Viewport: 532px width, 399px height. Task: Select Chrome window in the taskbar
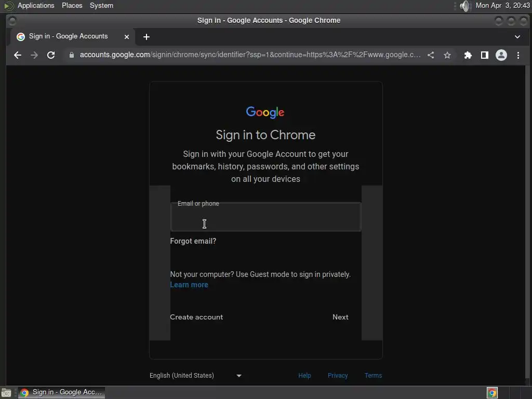61,393
